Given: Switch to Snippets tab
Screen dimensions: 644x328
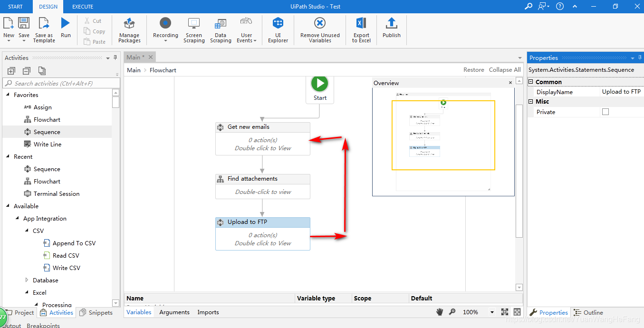Looking at the screenshot, I should 96,312.
